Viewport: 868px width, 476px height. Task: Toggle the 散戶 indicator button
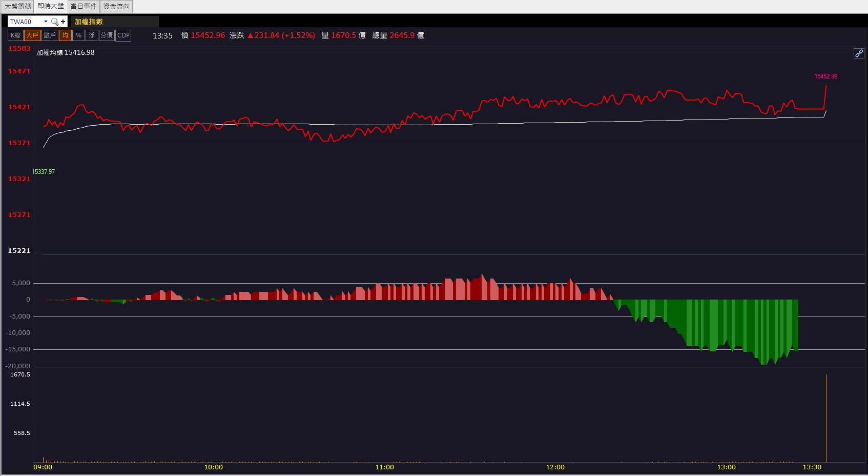(x=50, y=35)
